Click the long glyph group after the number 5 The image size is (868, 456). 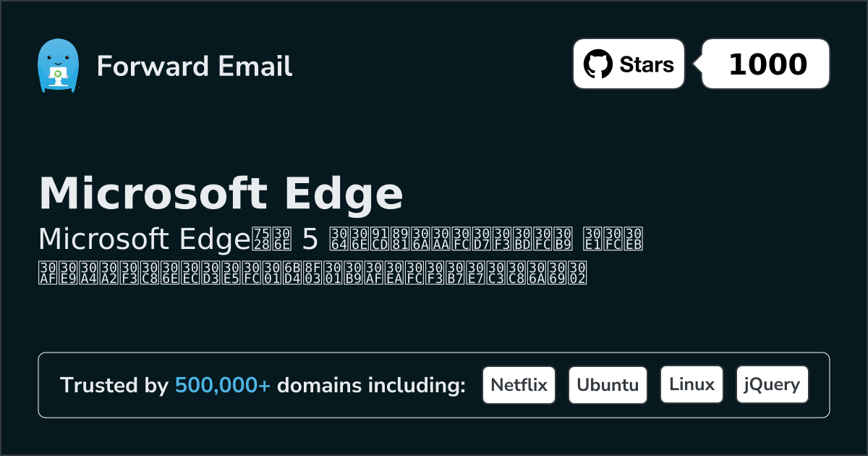tap(451, 238)
